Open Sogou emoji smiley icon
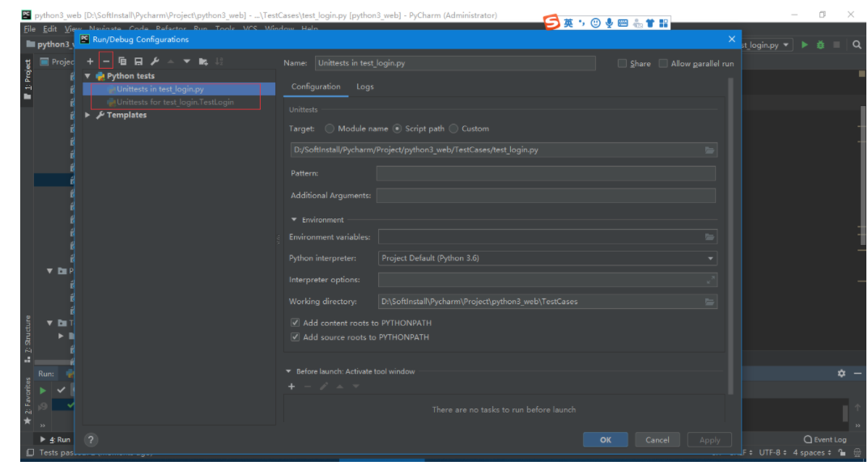Image resolution: width=868 pixels, height=474 pixels. (595, 23)
